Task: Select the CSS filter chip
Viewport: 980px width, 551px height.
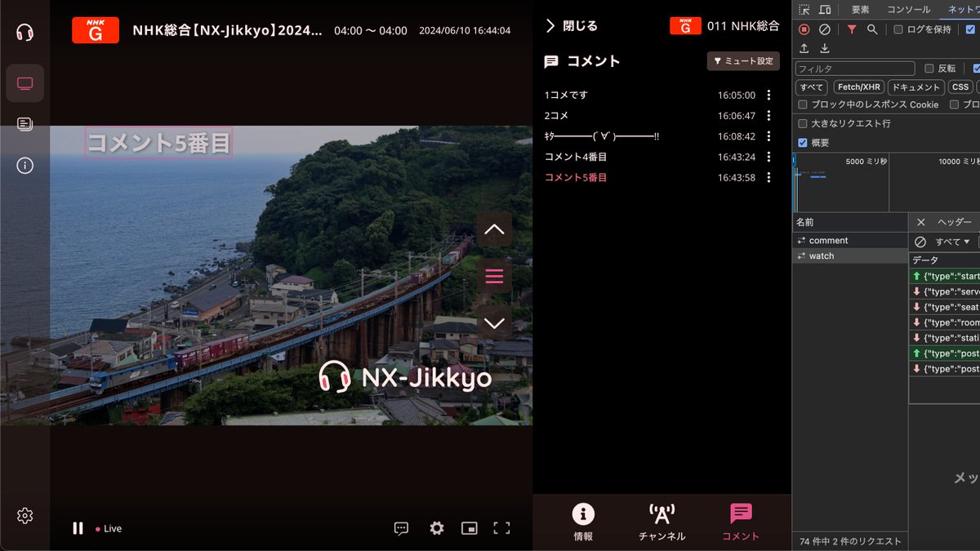Action: (x=960, y=87)
